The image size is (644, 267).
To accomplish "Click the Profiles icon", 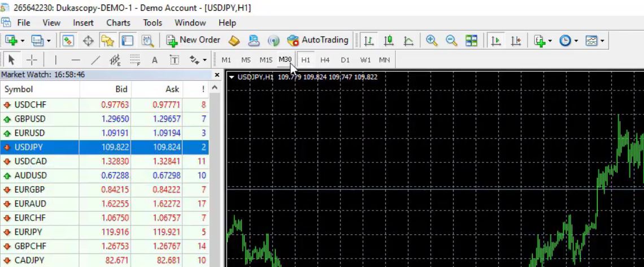I will pos(37,40).
